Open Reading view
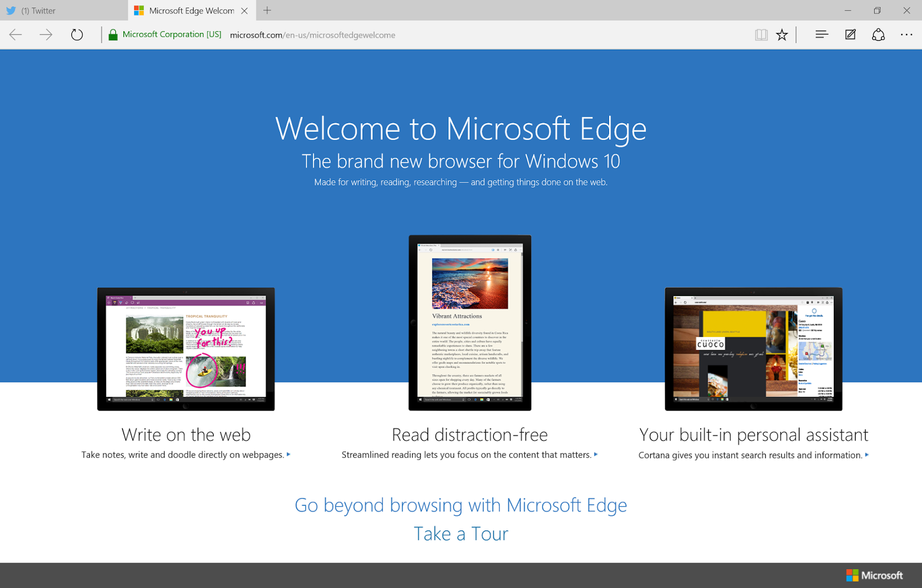This screenshot has height=588, width=922. coord(761,35)
